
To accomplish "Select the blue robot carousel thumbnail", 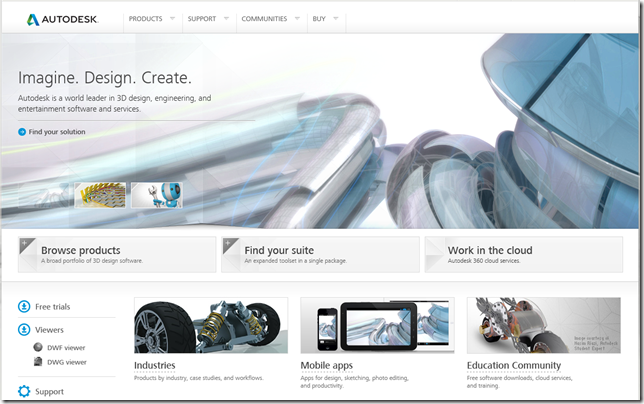I will tap(156, 194).
